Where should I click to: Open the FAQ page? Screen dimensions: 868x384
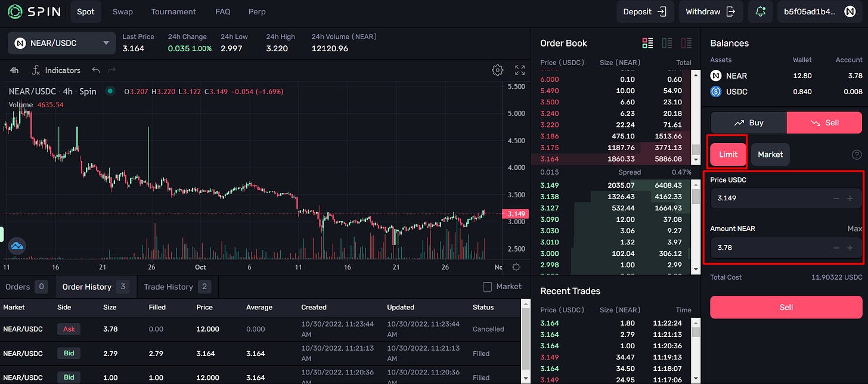coord(222,11)
